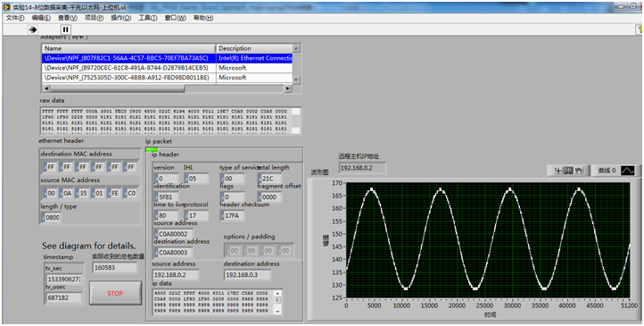Click the time to live 80 stepper
This screenshot has height=326, width=644.
(x=156, y=216)
